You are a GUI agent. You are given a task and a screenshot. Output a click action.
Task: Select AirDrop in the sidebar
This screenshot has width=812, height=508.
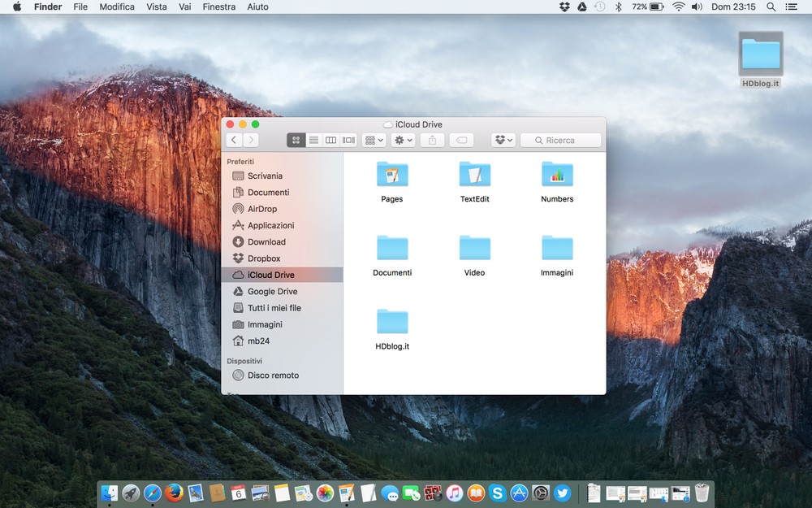(261, 209)
